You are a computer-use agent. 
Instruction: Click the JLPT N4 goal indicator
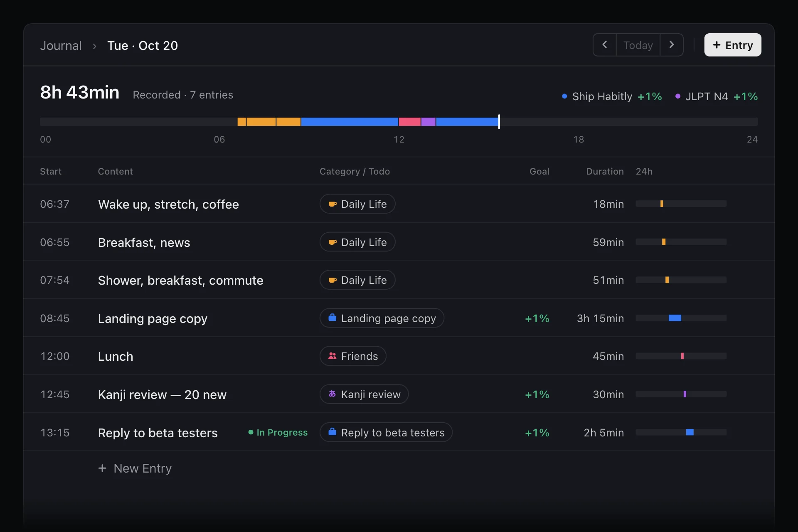coord(717,96)
